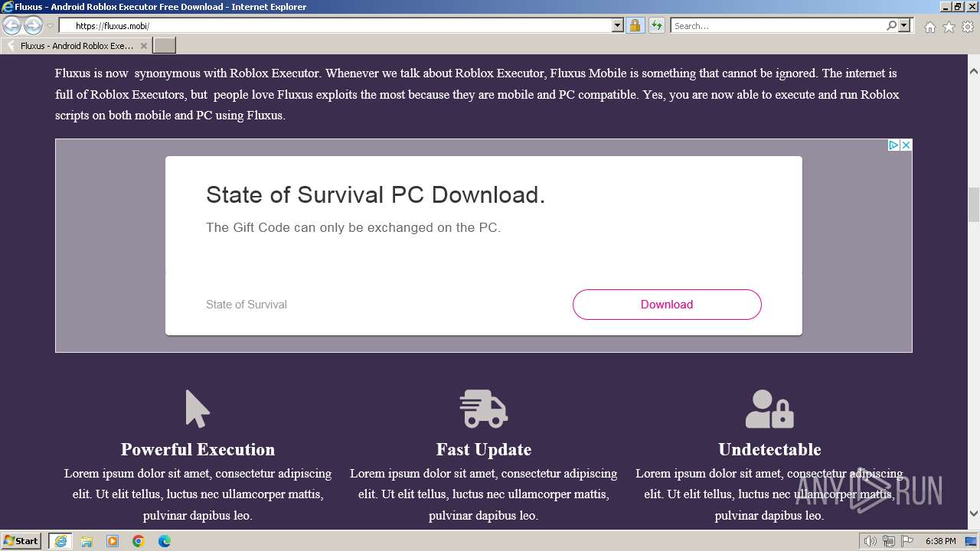Viewport: 980px width, 551px height.
Task: Click the vertical scrollbar thumb
Action: (974, 204)
